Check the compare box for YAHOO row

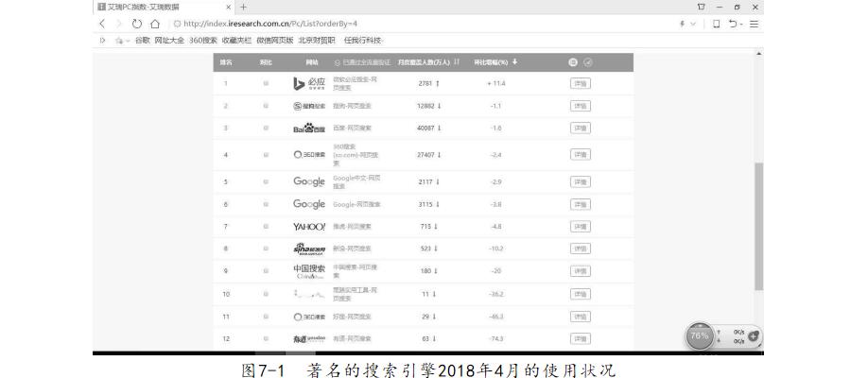[x=266, y=227]
